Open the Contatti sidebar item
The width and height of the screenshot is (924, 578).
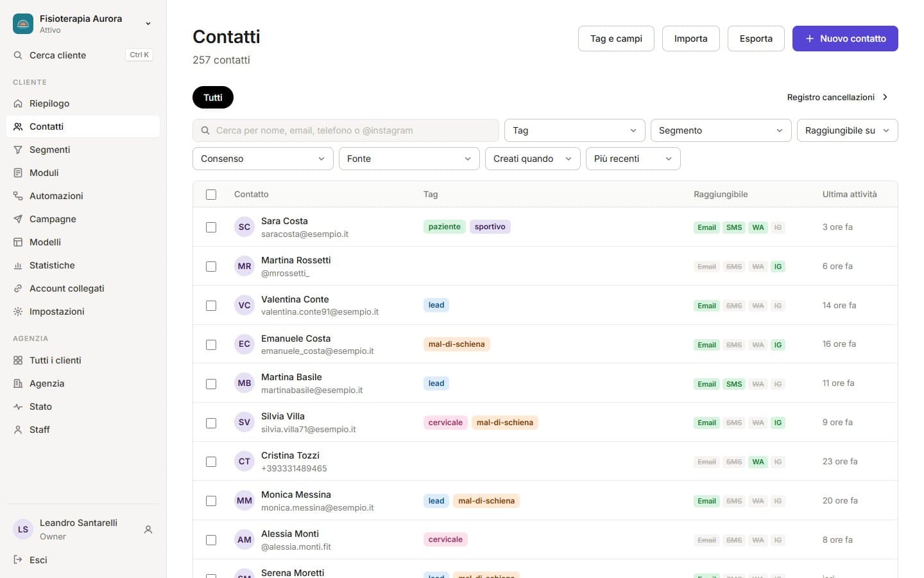click(83, 127)
